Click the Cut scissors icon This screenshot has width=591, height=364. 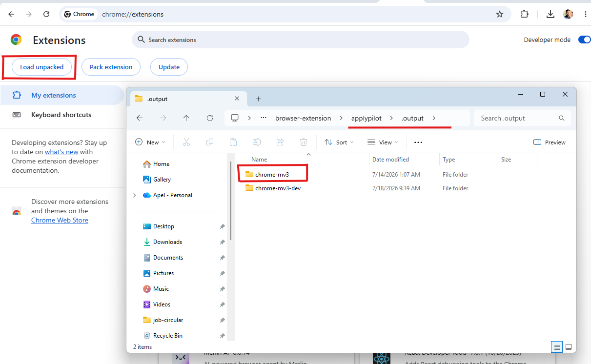click(186, 142)
